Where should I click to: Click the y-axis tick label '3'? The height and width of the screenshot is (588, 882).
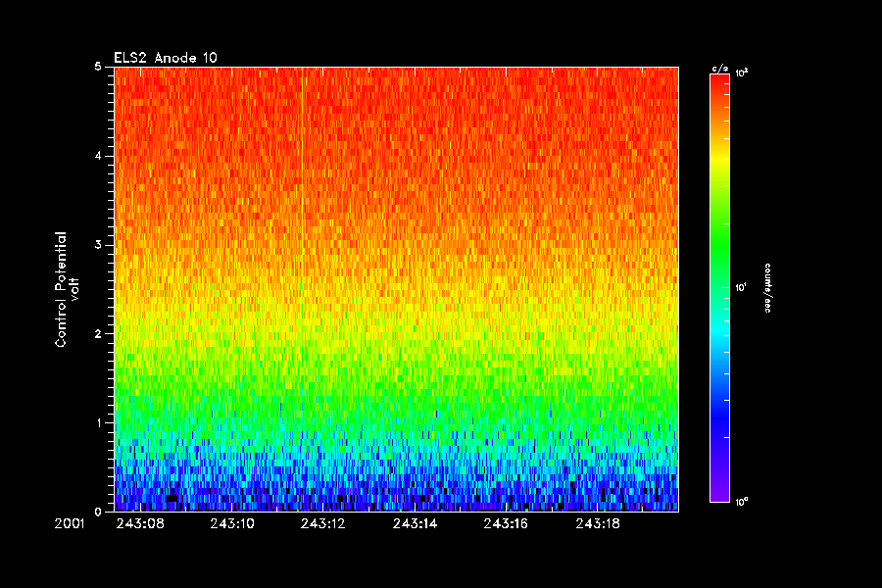(98, 245)
